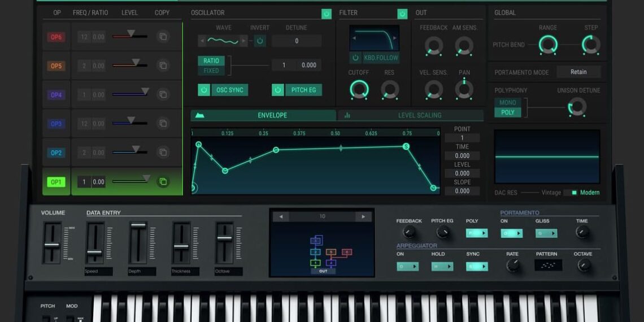The width and height of the screenshot is (644, 322).
Task: Adjust Pitch Bend STEP knob
Action: pyautogui.click(x=591, y=45)
